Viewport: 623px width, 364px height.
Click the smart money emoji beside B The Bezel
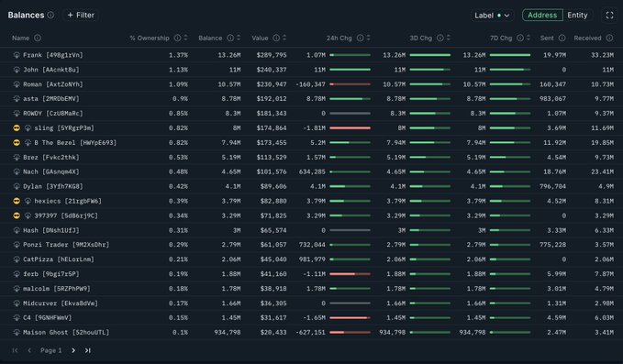[x=17, y=143]
